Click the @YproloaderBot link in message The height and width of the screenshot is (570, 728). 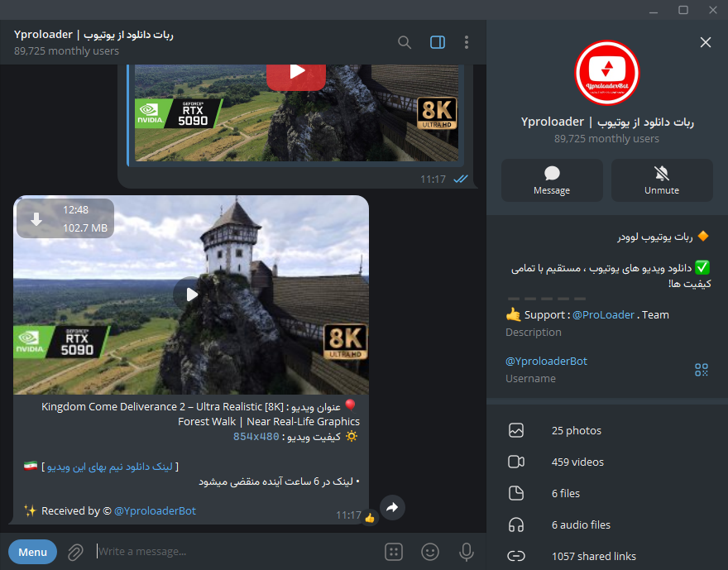(155, 510)
